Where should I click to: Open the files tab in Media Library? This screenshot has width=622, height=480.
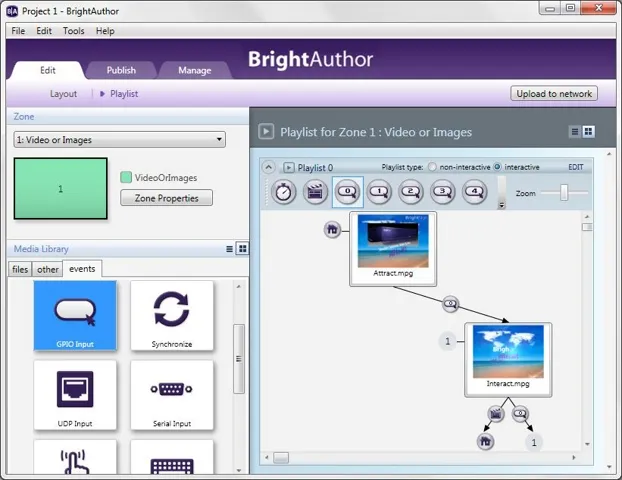tap(20, 269)
